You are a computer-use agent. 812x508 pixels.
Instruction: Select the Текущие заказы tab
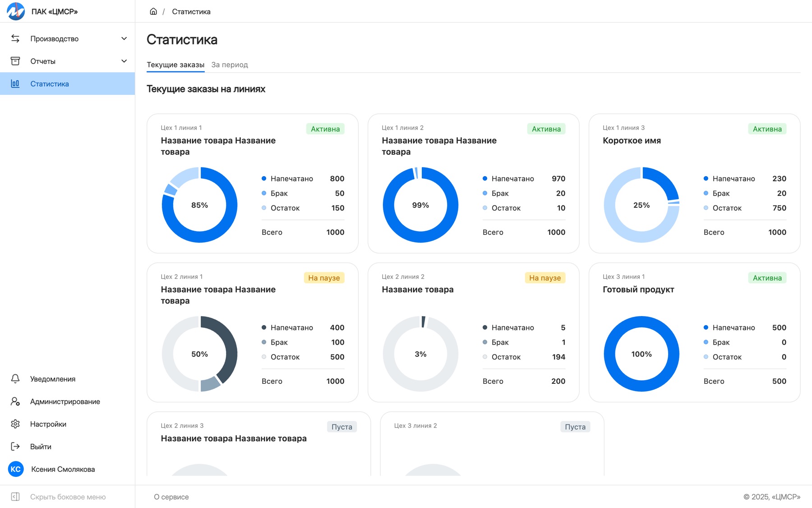click(175, 65)
